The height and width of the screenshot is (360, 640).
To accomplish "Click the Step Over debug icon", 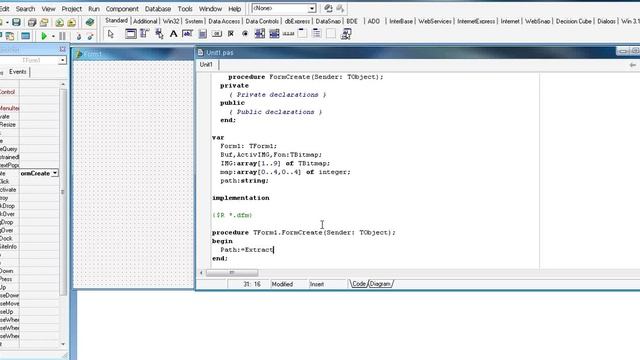I will (x=90, y=36).
